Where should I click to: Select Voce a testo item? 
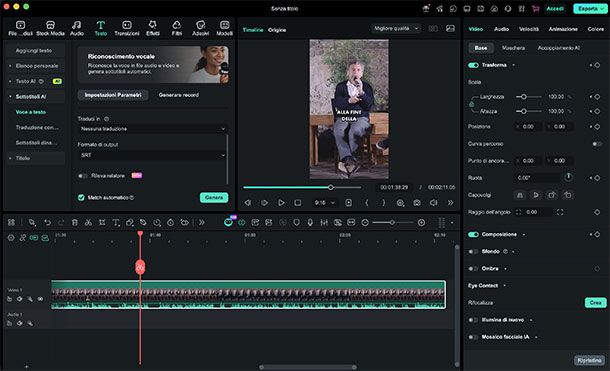(x=31, y=112)
